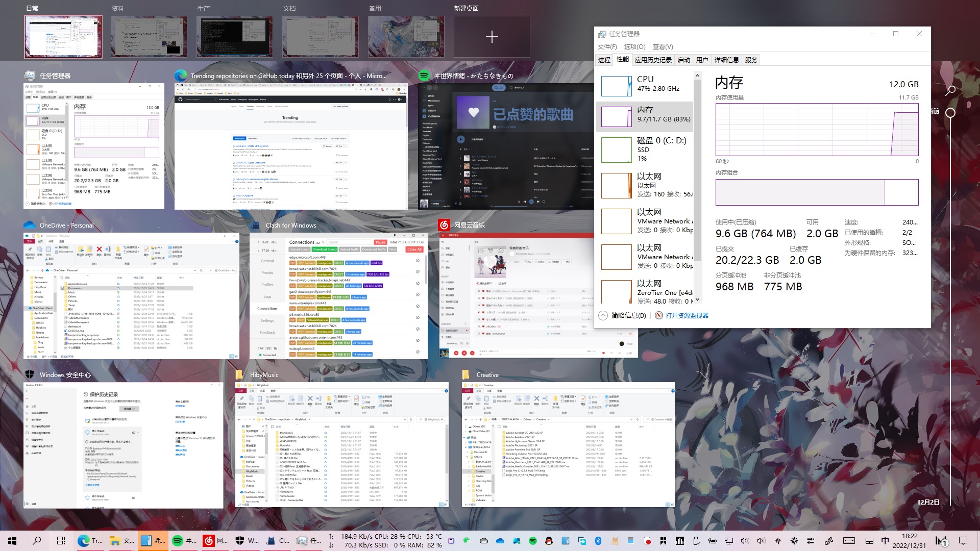Click the Windows Security shield taskbar icon
980x551 pixels.
point(240,541)
